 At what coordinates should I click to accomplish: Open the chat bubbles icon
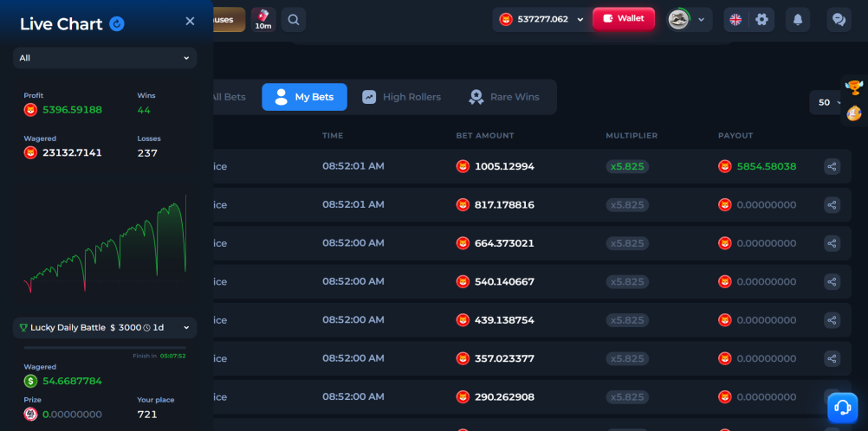(839, 19)
